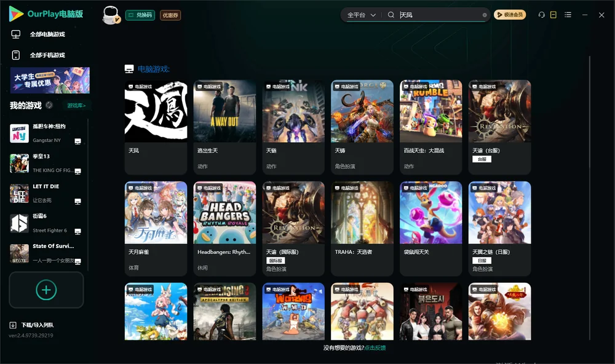Click the PC icon beside 让它去死
615x364 pixels.
[77, 202]
